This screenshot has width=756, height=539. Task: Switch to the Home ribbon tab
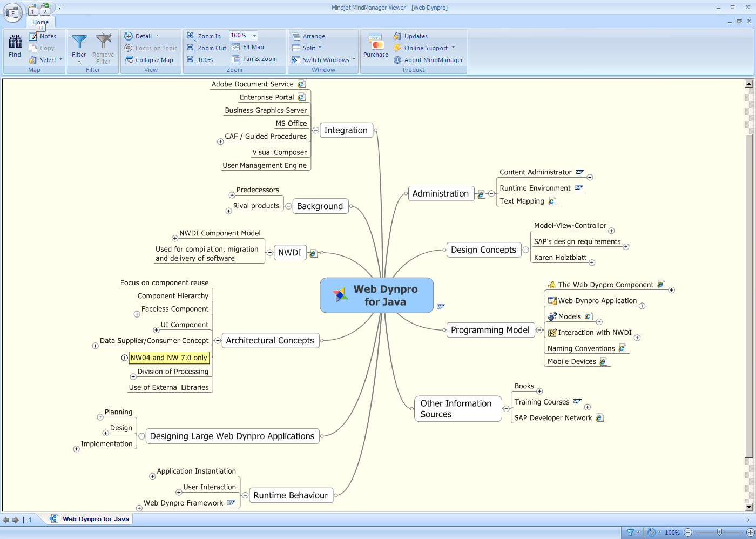pyautogui.click(x=40, y=22)
